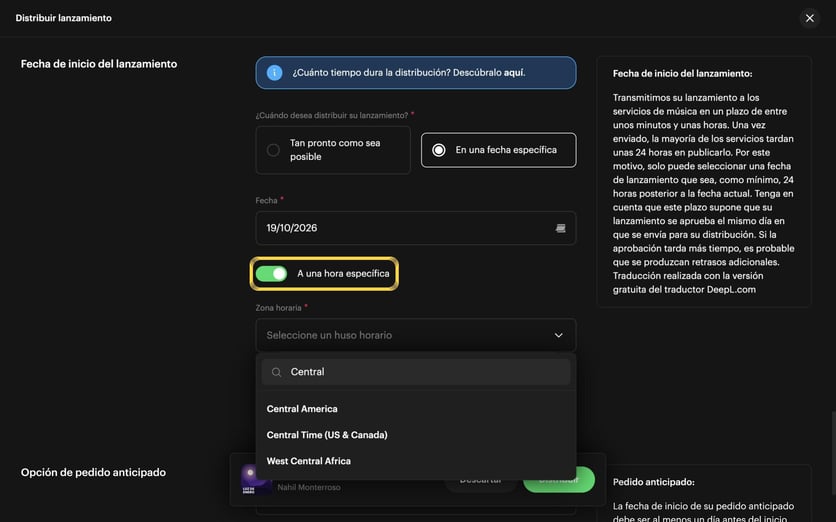Click the time zone dropdown chevron arrow
Image resolution: width=836 pixels, height=522 pixels.
558,335
